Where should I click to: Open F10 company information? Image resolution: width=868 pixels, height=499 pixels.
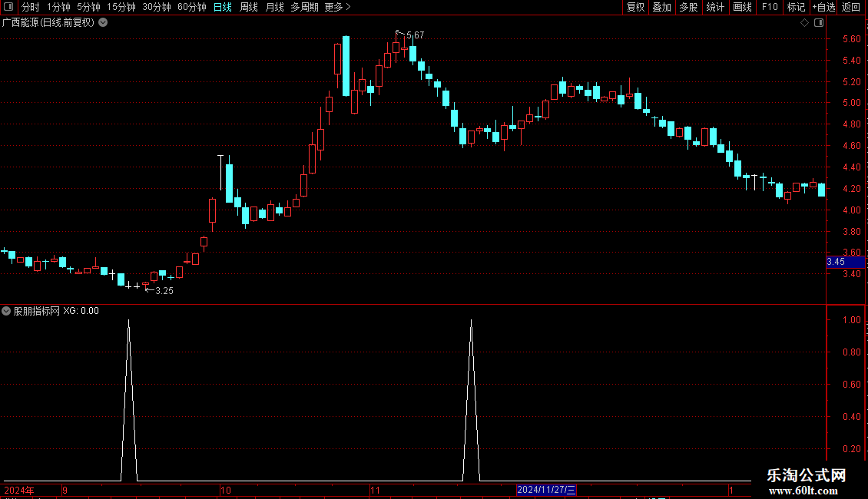(x=770, y=7)
